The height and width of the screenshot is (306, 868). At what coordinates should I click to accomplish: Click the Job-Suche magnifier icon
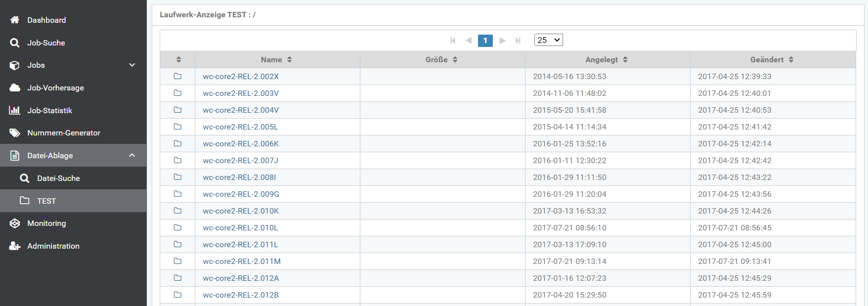click(15, 43)
